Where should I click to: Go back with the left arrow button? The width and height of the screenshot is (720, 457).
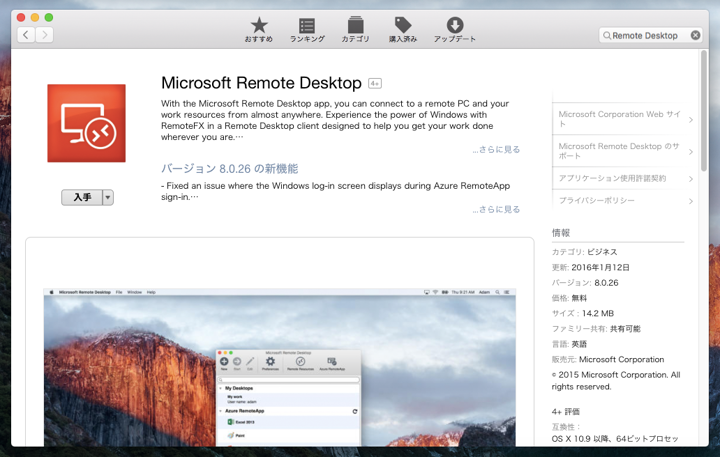[26, 35]
